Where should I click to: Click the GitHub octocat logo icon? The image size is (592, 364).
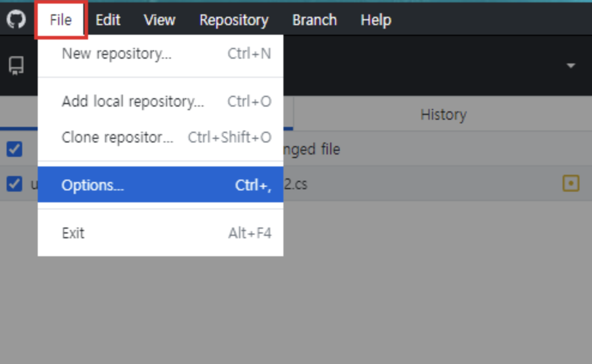(16, 19)
